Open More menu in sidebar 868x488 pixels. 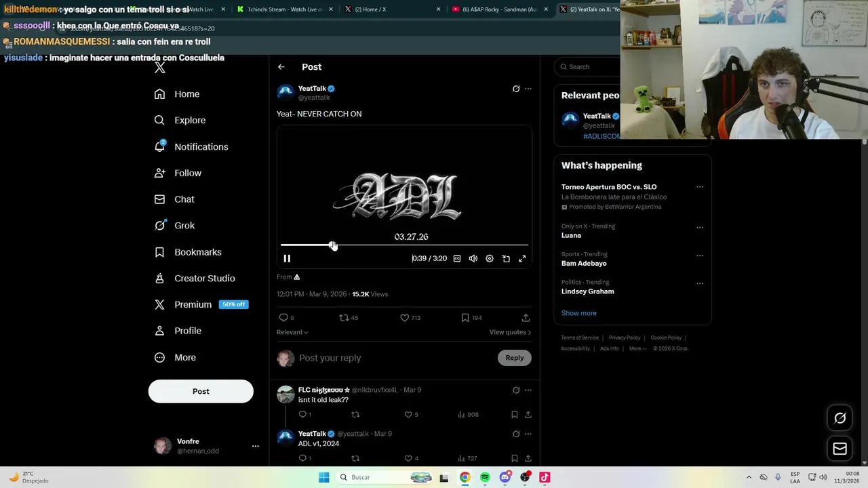[x=175, y=358]
